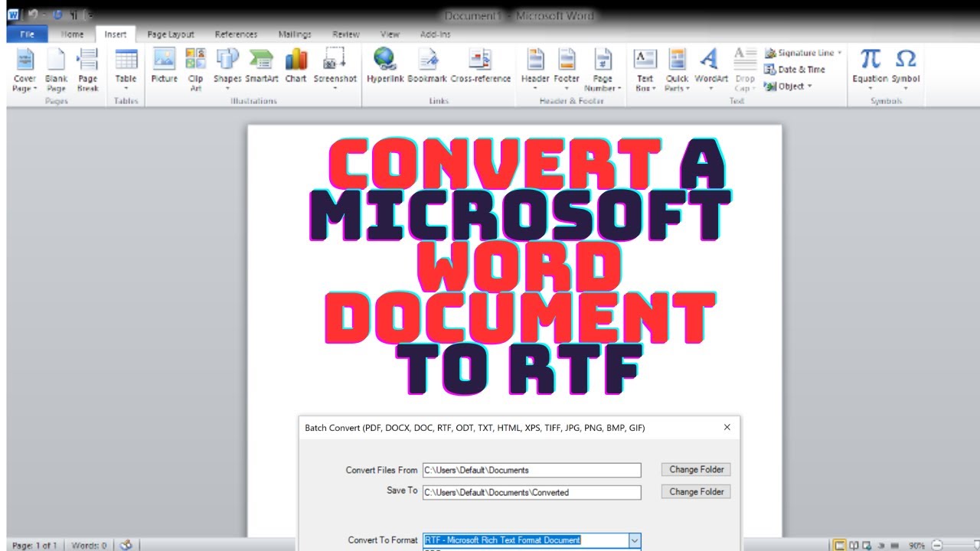This screenshot has width=980, height=551.
Task: Click Change Folder for Save To
Action: (696, 491)
